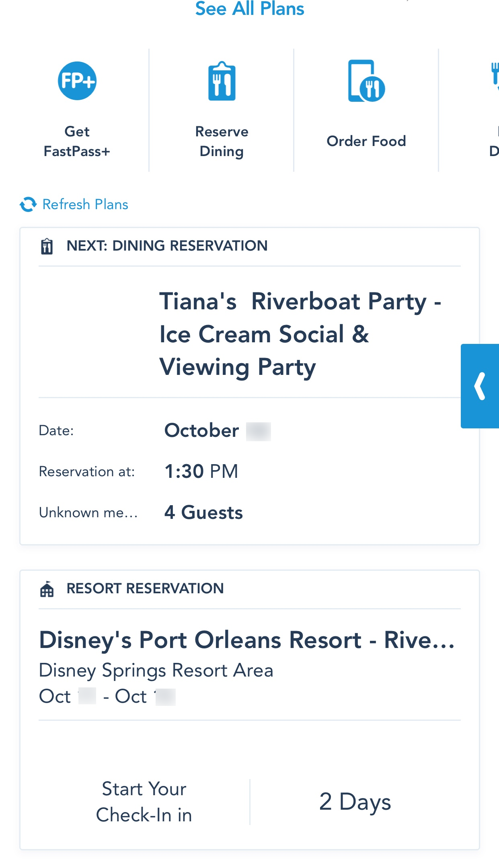Click the dining reservation header clipboard icon
The width and height of the screenshot is (499, 868).
[x=47, y=246]
